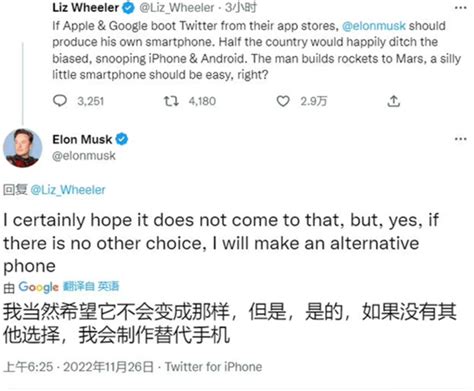Tap the share upload icon
This screenshot has width=474, height=391.
click(393, 101)
